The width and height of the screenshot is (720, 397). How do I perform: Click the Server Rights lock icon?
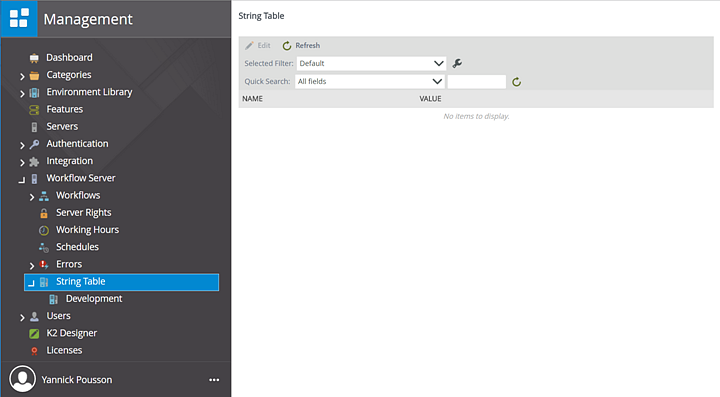[44, 213]
